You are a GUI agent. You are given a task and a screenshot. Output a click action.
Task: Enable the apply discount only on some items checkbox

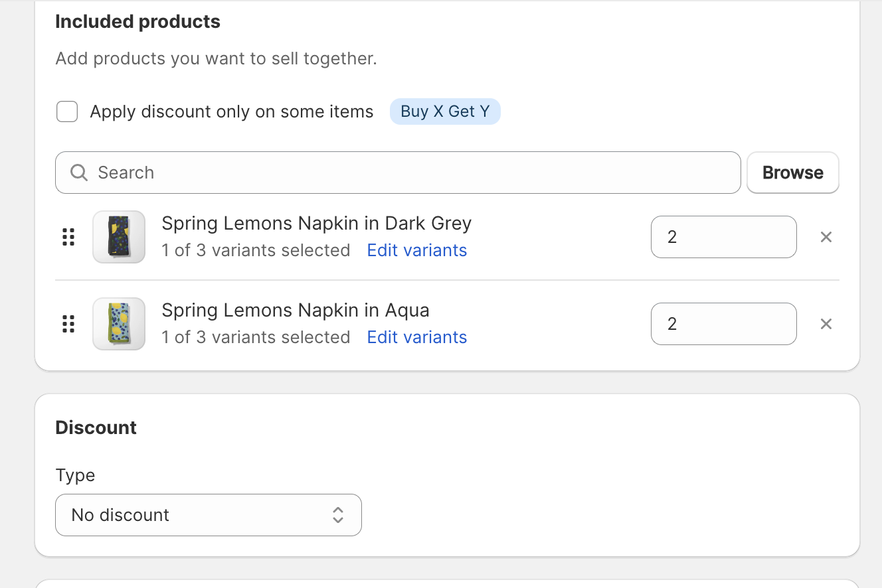67,111
